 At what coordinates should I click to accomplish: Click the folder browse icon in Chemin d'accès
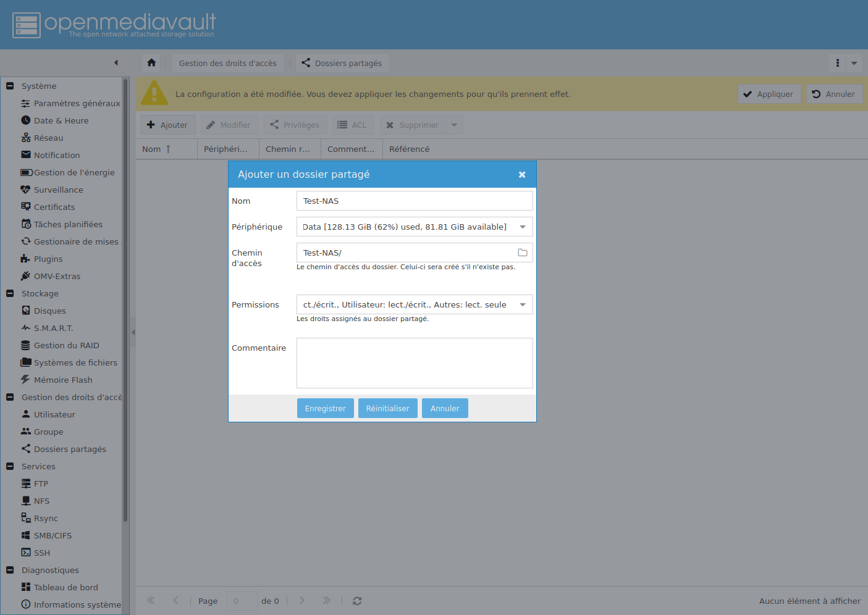[522, 253]
